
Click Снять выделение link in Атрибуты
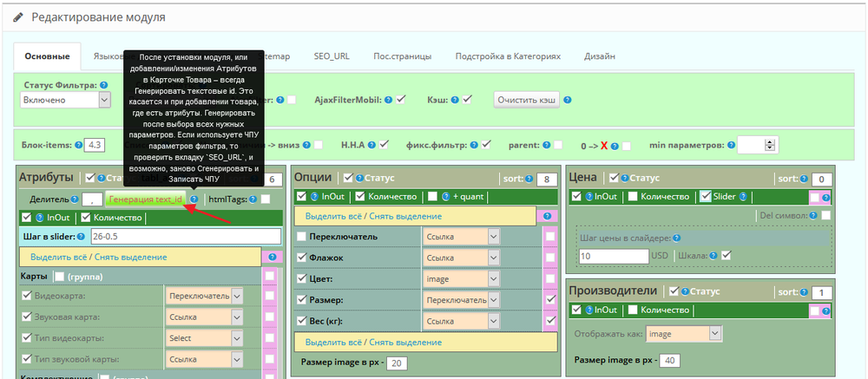click(x=129, y=258)
